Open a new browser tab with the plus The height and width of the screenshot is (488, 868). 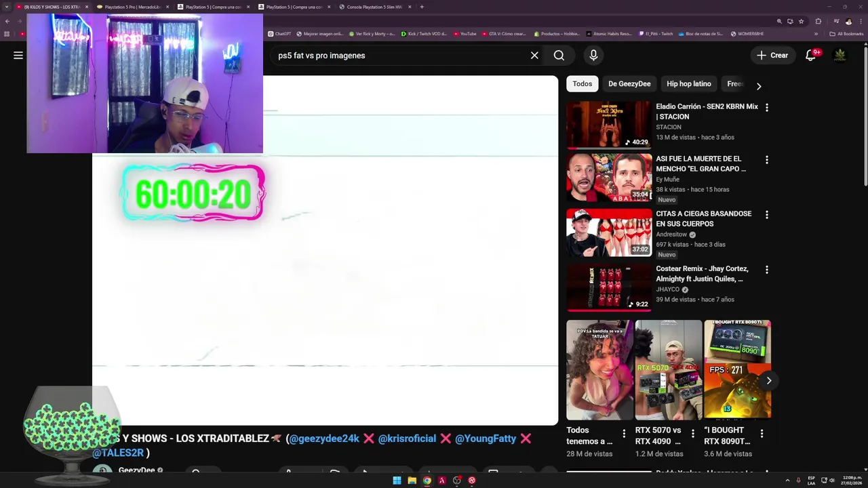point(422,7)
